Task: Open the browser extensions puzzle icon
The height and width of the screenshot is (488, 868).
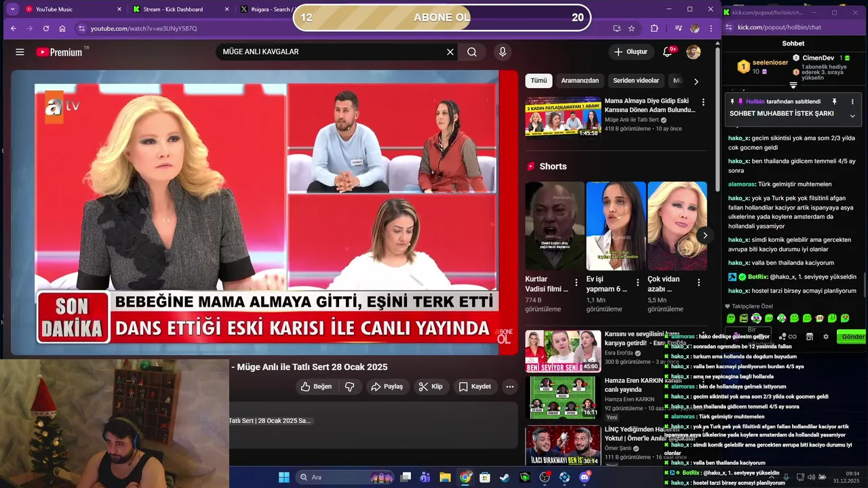Action: (x=654, y=28)
